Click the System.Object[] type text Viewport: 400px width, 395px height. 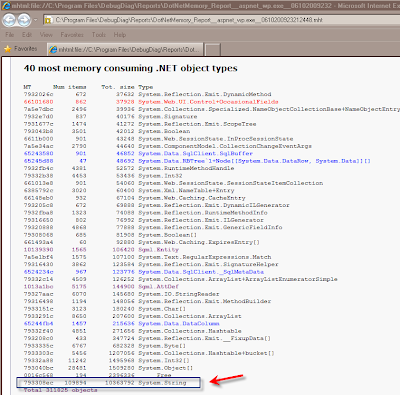pos(166,368)
